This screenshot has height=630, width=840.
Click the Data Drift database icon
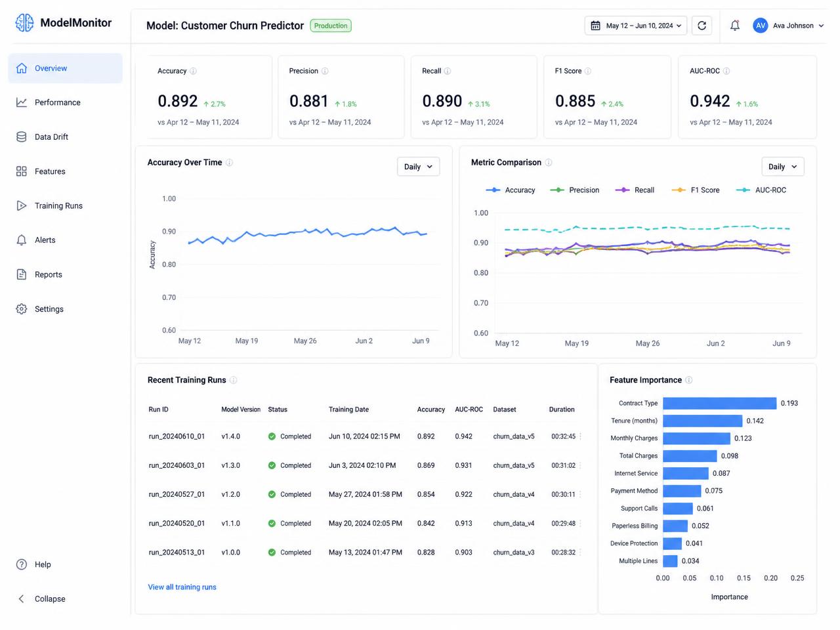tap(22, 137)
